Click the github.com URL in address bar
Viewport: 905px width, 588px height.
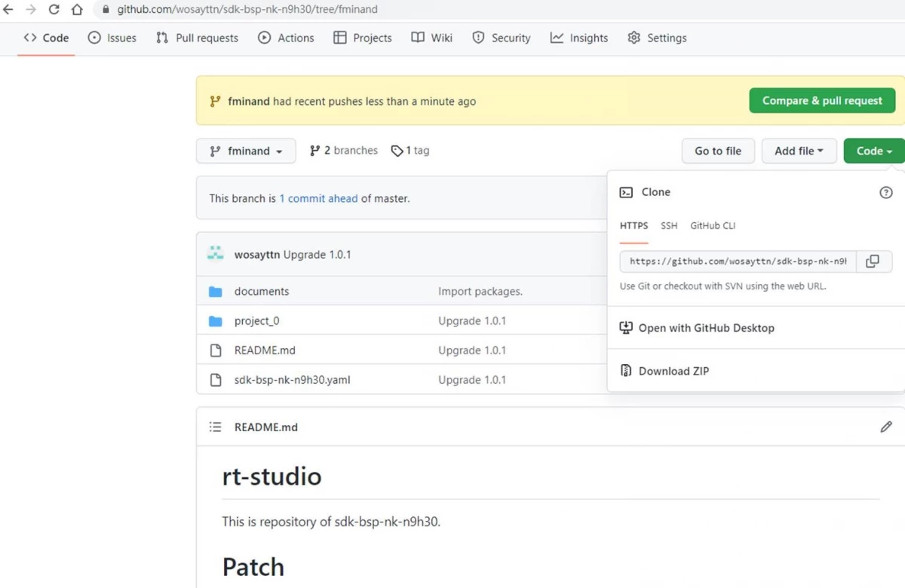(x=247, y=10)
